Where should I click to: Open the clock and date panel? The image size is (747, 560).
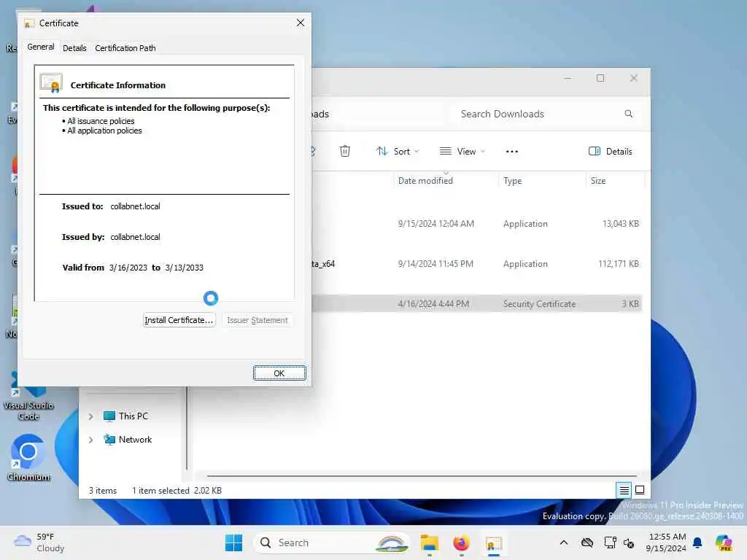667,542
